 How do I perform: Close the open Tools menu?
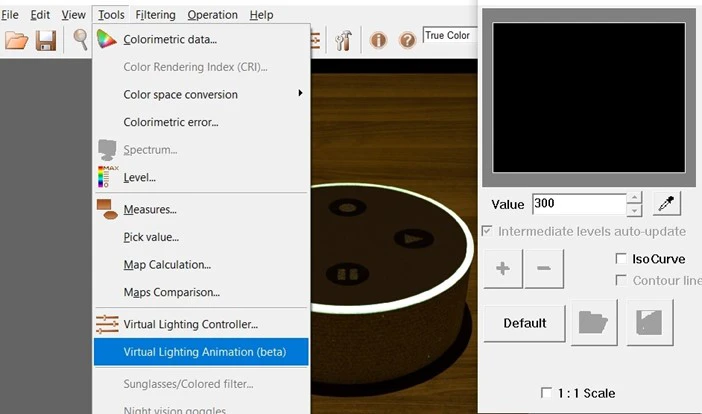111,15
